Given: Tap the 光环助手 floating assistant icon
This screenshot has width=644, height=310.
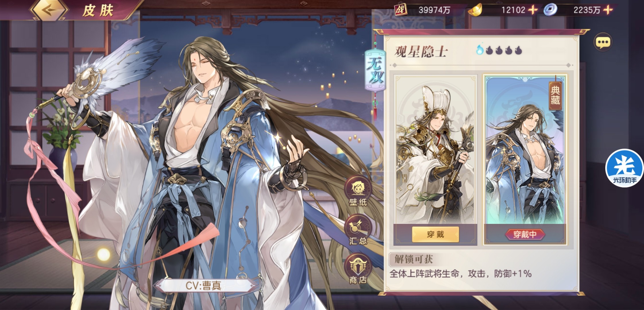Looking at the screenshot, I should coord(624,168).
